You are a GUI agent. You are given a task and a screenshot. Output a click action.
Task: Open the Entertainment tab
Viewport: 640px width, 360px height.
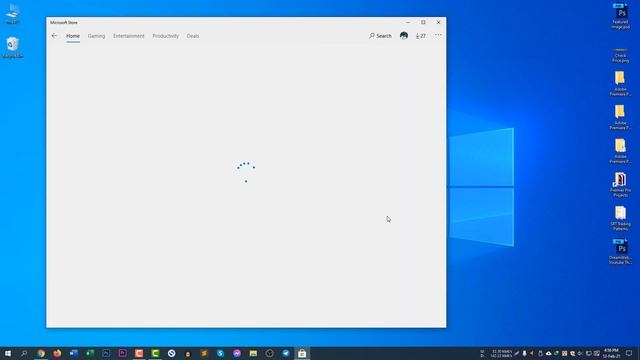(x=129, y=36)
